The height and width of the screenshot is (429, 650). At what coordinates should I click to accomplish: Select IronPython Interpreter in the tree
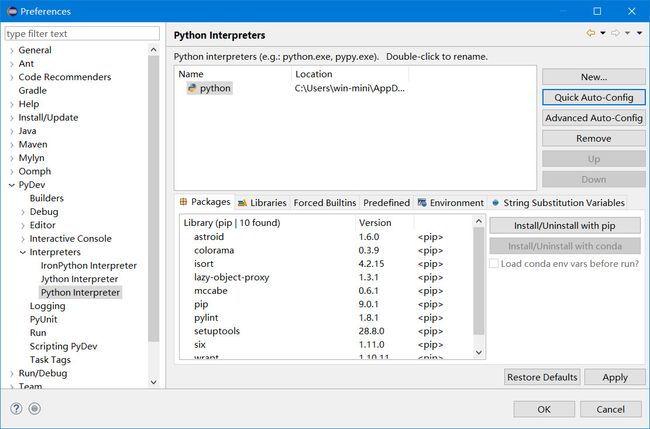89,266
